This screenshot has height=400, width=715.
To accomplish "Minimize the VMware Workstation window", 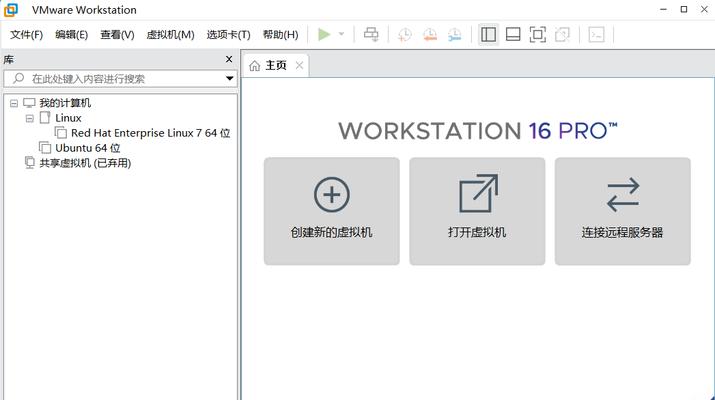I will (663, 9).
